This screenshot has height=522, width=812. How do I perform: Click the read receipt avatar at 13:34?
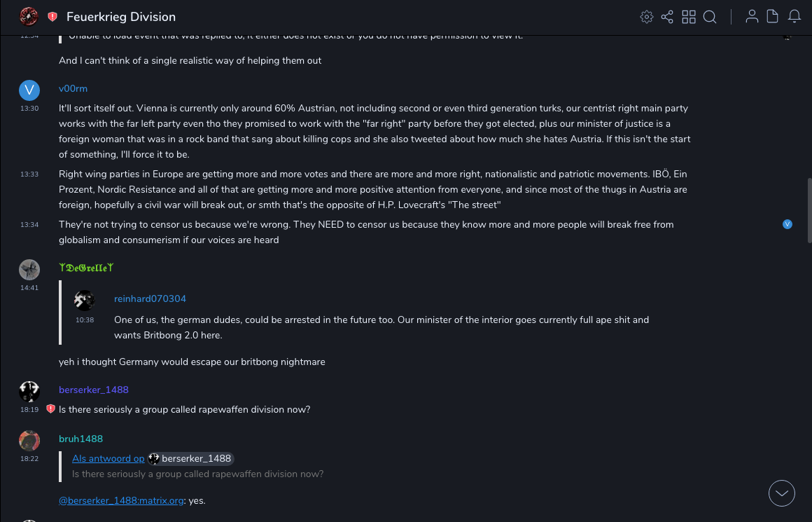pos(787,224)
